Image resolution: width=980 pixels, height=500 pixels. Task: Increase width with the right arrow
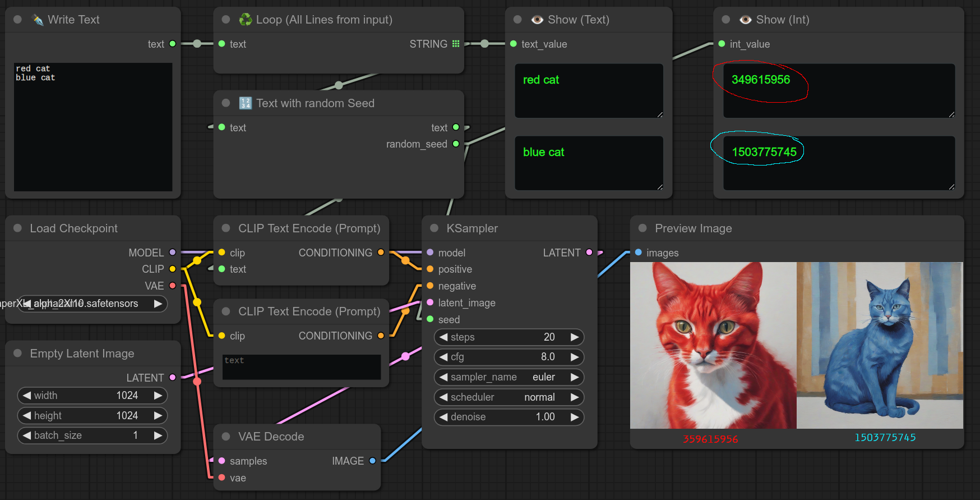pyautogui.click(x=158, y=396)
